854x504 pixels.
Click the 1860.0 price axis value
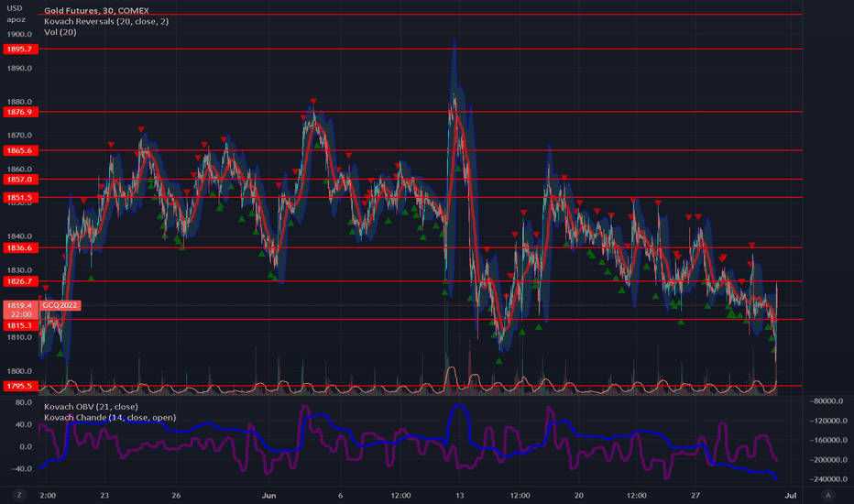pos(19,169)
